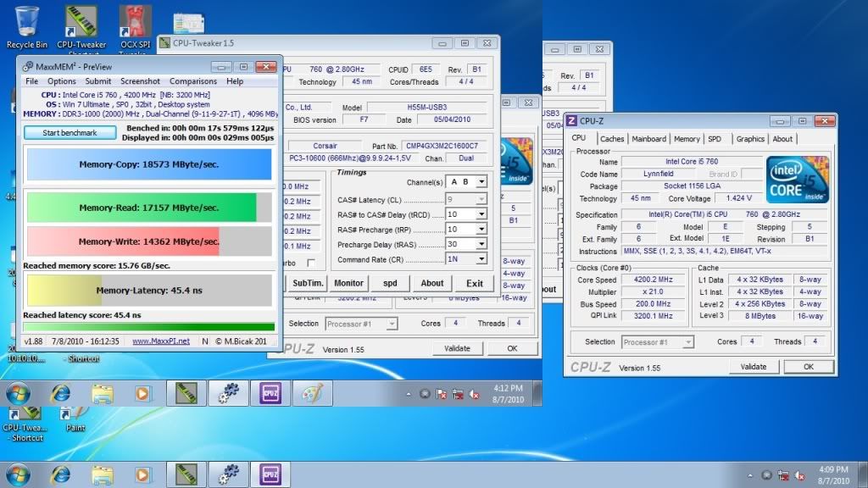Open the RAS# to CAS# Delay dropdown
Screen dimensions: 868x488
481,214
